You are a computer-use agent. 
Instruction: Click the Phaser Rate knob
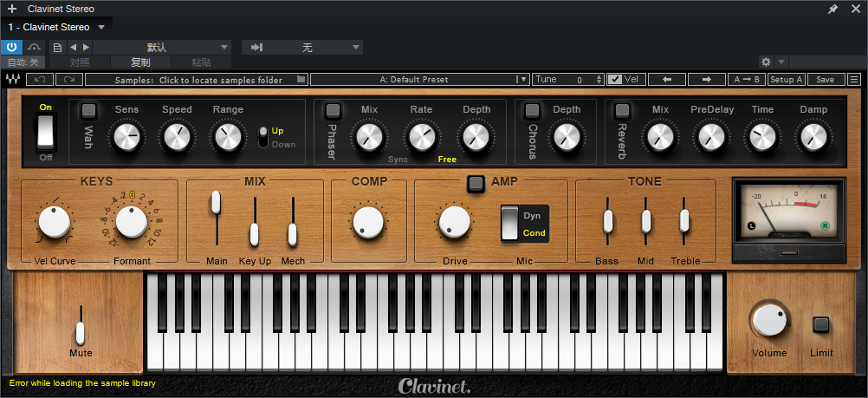click(x=421, y=136)
